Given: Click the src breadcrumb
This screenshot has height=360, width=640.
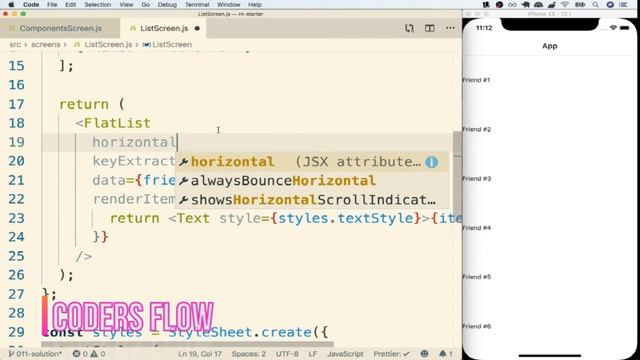Looking at the screenshot, I should [x=15, y=44].
